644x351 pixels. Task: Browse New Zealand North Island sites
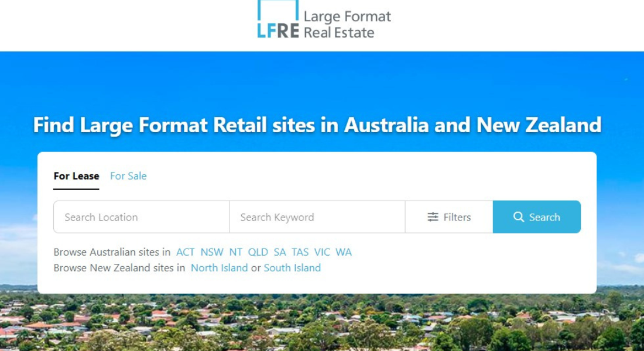pyautogui.click(x=219, y=268)
